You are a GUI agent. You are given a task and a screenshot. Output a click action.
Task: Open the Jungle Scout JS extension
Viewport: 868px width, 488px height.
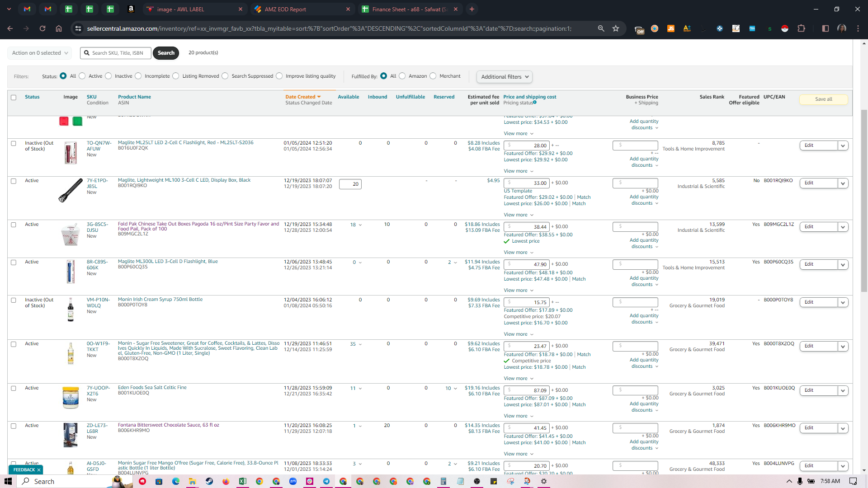click(671, 28)
